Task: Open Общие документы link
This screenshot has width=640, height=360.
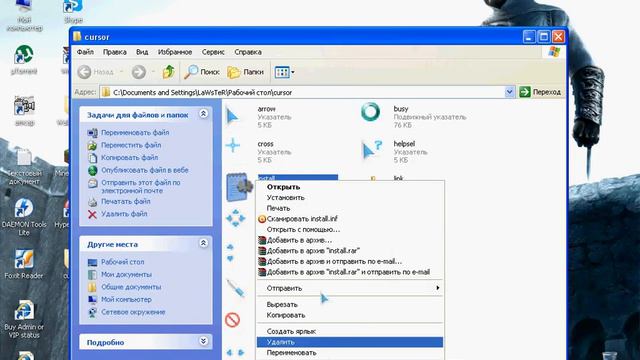Action: click(x=131, y=287)
